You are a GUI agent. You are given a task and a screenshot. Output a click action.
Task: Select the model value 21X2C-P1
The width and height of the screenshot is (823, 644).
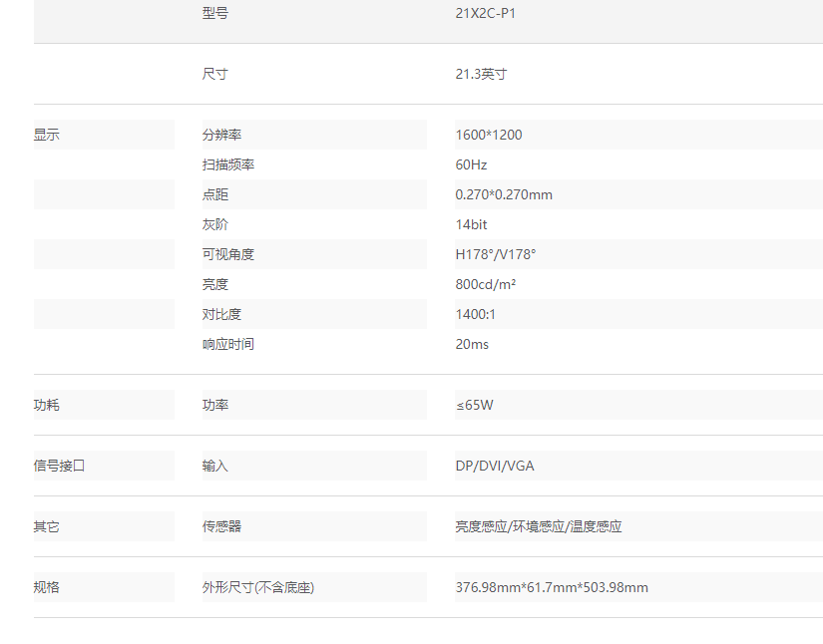tap(486, 13)
